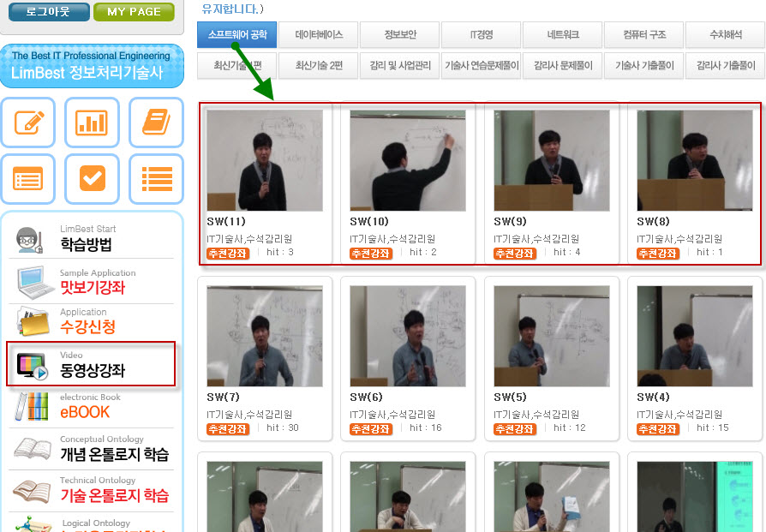The image size is (766, 532).
Task: Click the 추천강좌 badge under SW(9)
Action: pyautogui.click(x=515, y=253)
